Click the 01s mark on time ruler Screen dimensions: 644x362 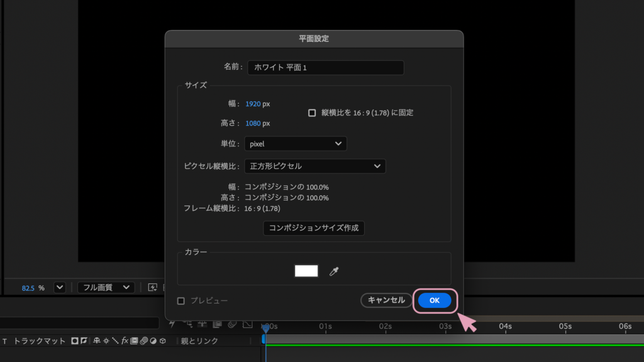pos(325,326)
